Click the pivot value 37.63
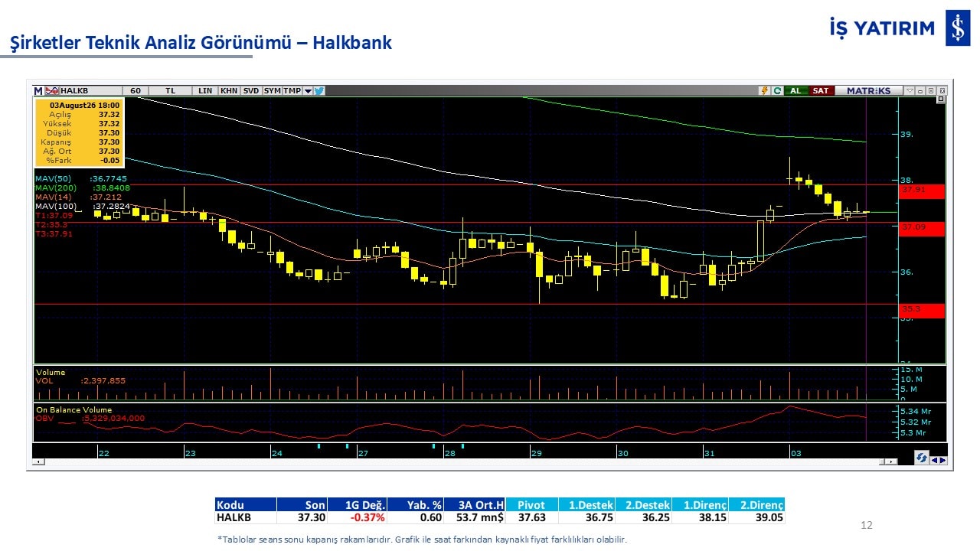 pyautogui.click(x=532, y=518)
